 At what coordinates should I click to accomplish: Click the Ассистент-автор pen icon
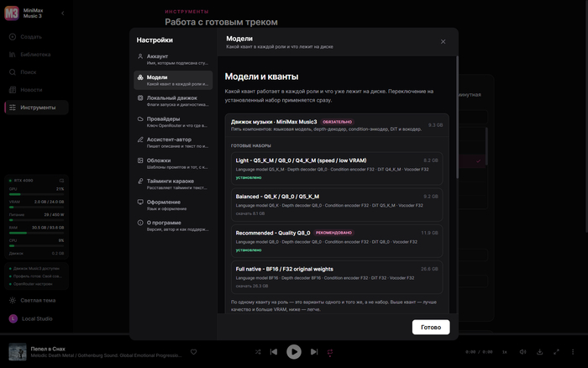140,139
